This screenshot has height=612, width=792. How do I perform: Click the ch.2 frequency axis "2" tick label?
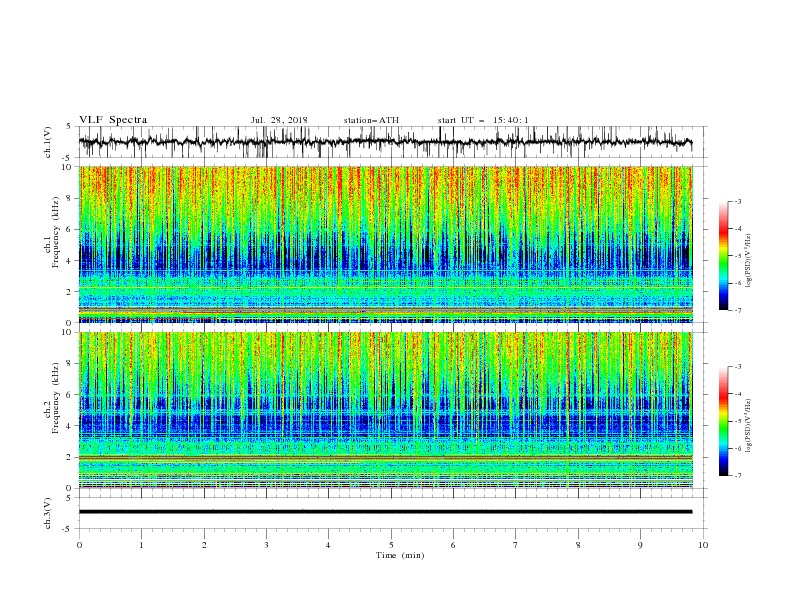(x=69, y=457)
